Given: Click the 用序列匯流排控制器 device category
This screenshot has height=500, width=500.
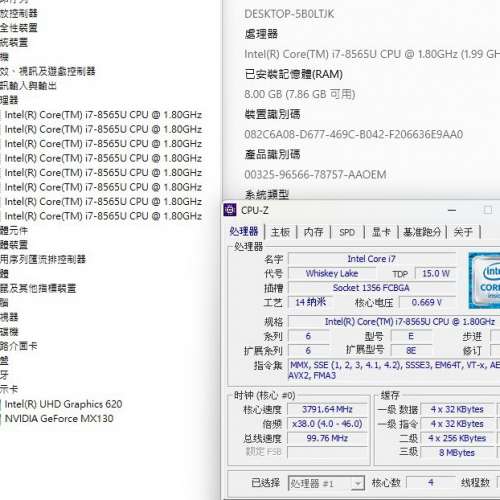Looking at the screenshot, I should (43, 259).
